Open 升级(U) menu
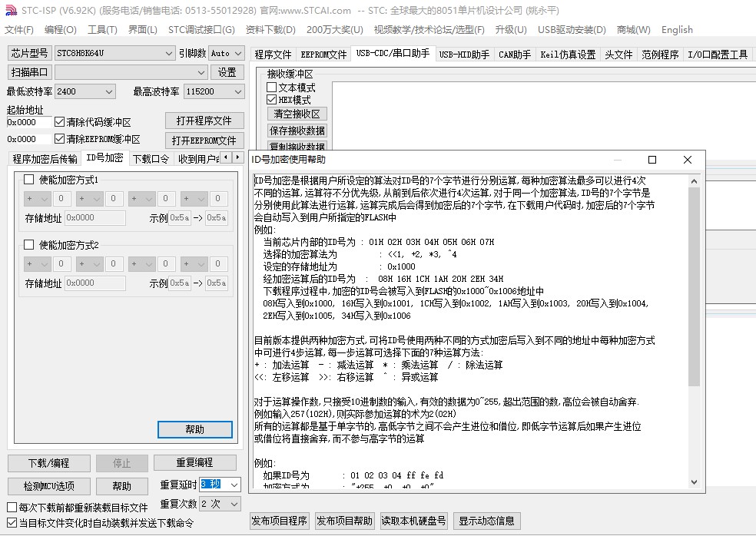756x536 pixels. pyautogui.click(x=511, y=30)
